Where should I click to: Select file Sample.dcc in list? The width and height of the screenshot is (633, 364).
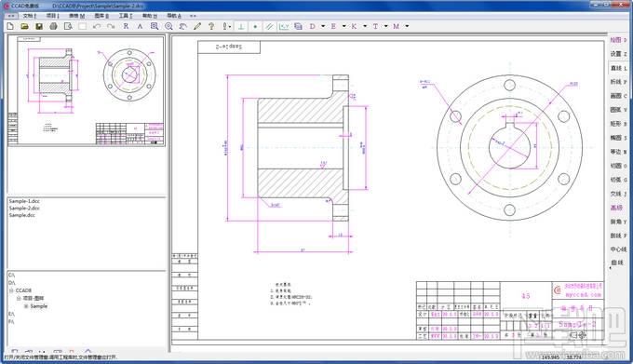(x=21, y=215)
